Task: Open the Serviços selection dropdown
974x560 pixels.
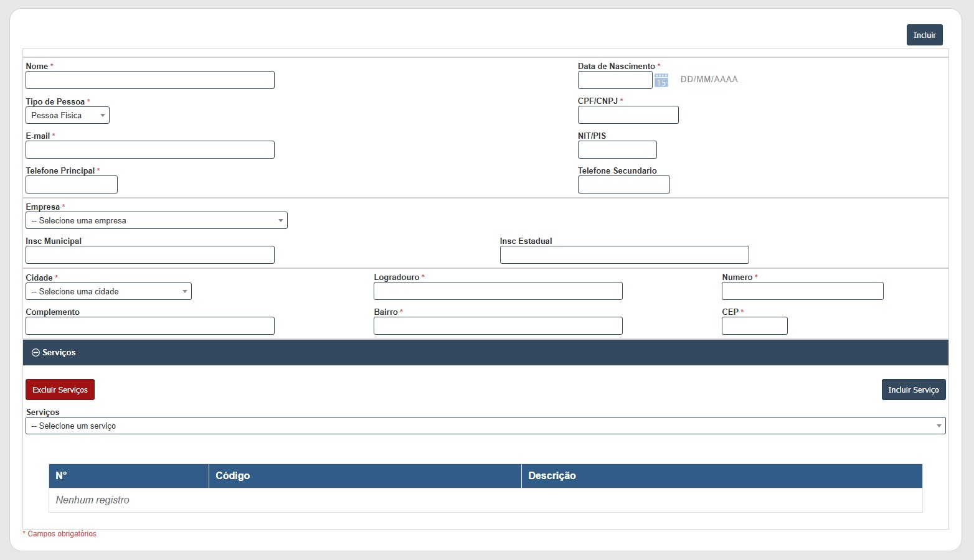Action: tap(486, 426)
